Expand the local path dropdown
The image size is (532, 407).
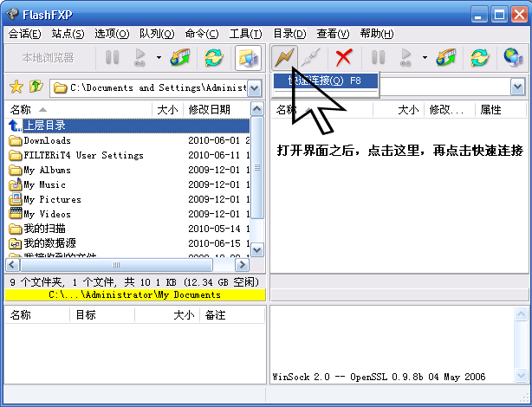click(254, 88)
